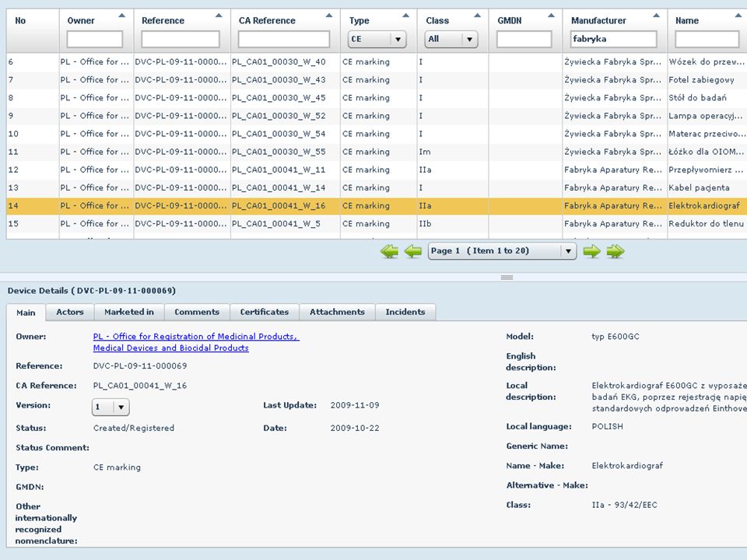
Task: Open the Incidents tab
Action: (x=405, y=312)
